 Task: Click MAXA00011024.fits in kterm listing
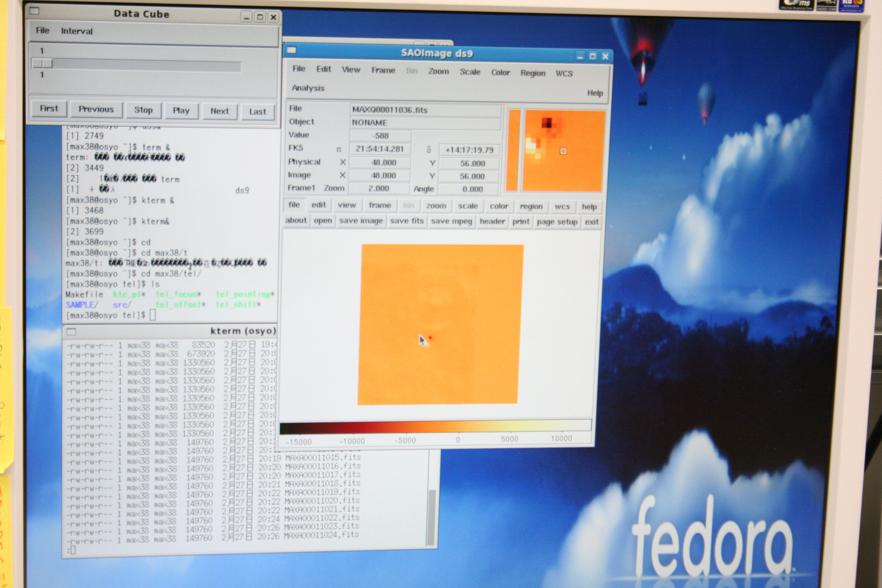point(321,535)
